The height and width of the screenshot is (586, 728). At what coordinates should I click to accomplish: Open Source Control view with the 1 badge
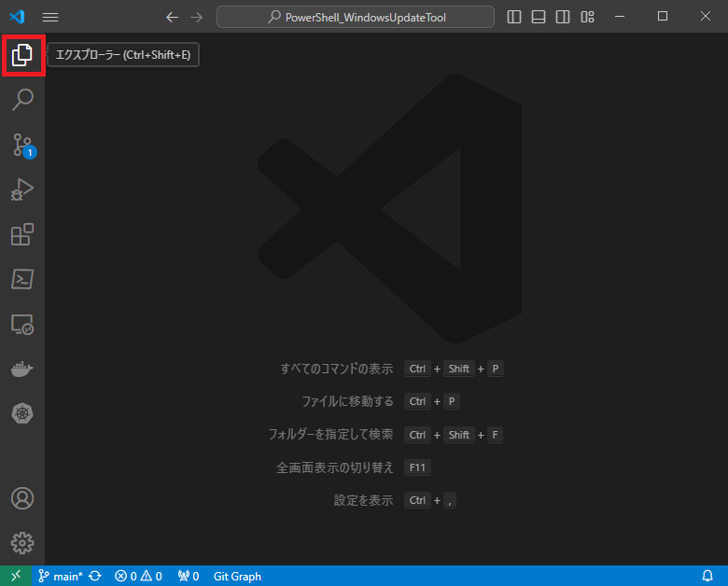pyautogui.click(x=23, y=146)
